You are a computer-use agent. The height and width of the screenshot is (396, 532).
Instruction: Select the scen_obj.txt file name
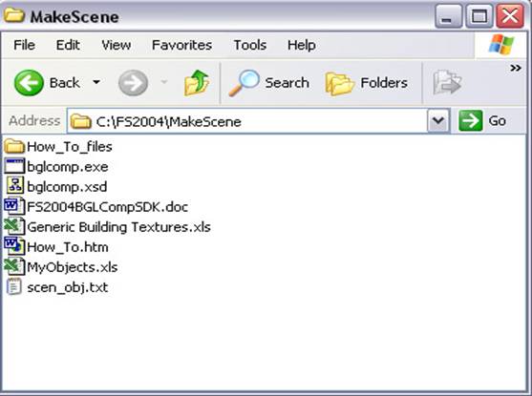[68, 288]
